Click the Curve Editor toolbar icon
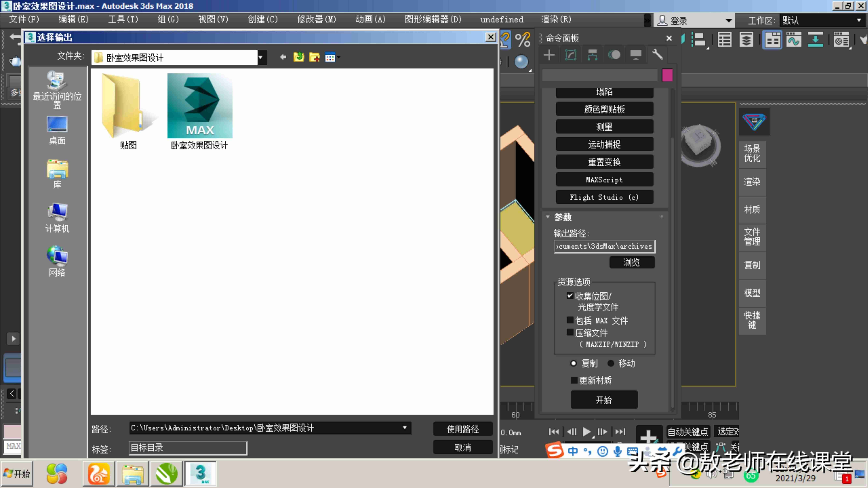This screenshot has width=868, height=488. tap(793, 40)
